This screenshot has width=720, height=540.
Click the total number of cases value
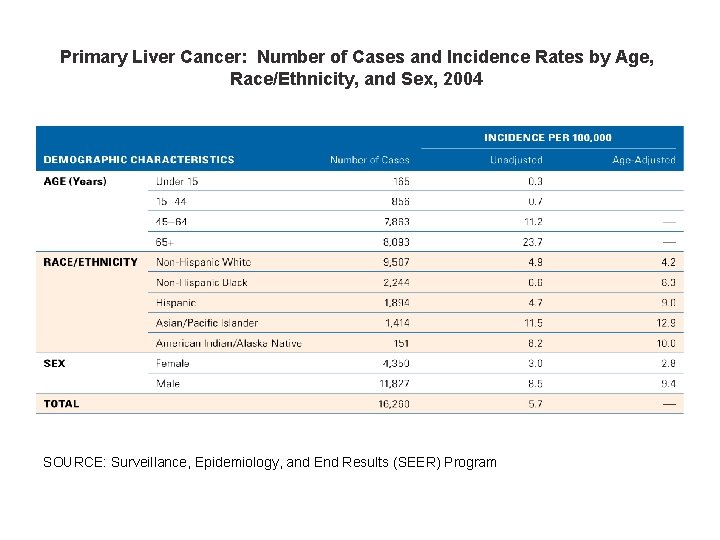tap(394, 404)
